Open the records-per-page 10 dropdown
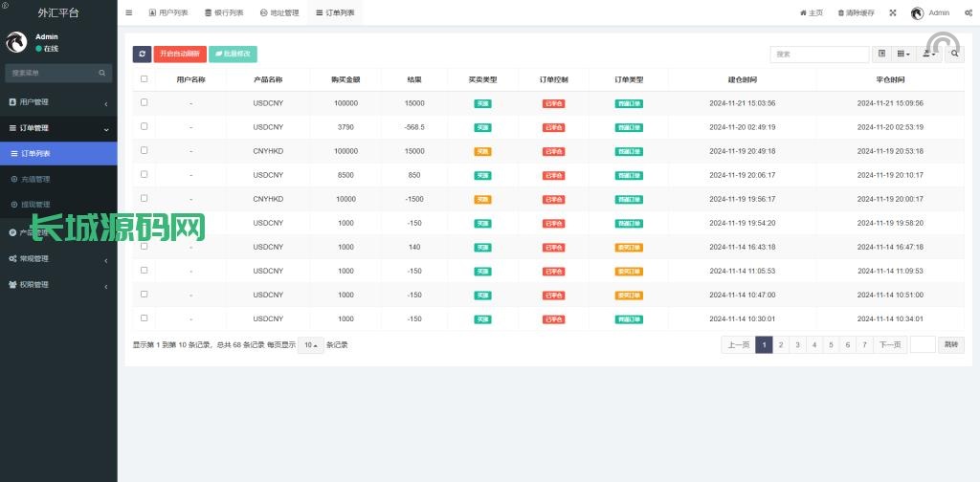 pyautogui.click(x=310, y=344)
